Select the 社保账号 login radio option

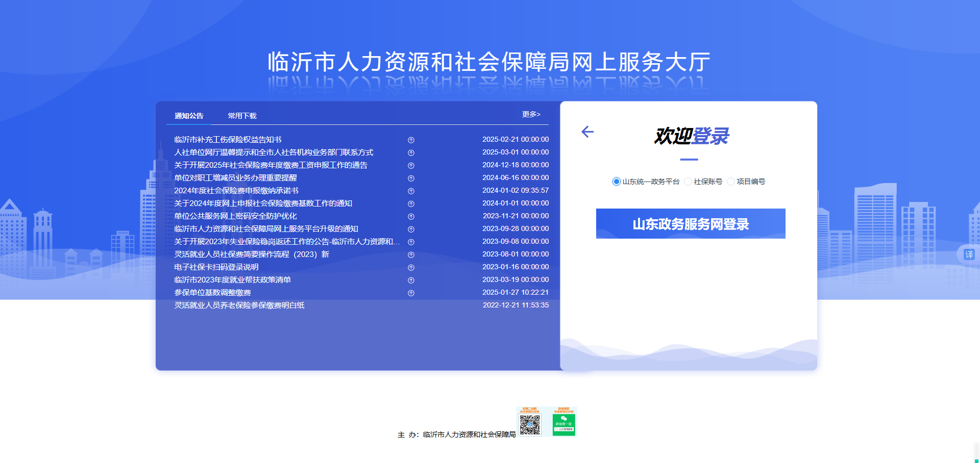[688, 182]
